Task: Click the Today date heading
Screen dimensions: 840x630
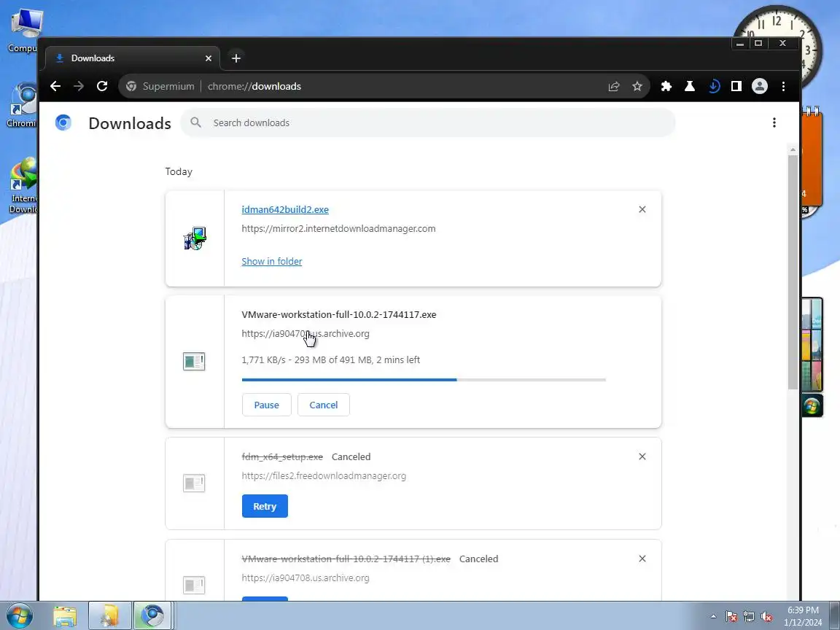Action: point(179,171)
